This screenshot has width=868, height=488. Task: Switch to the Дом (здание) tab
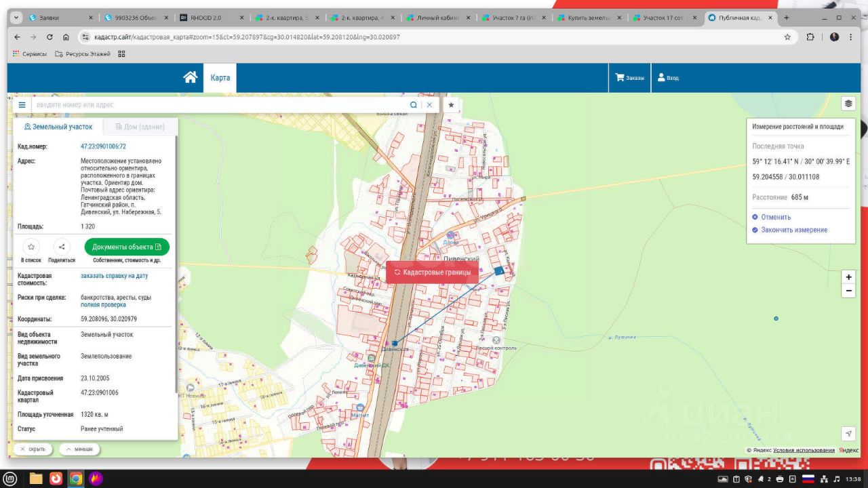click(x=140, y=127)
